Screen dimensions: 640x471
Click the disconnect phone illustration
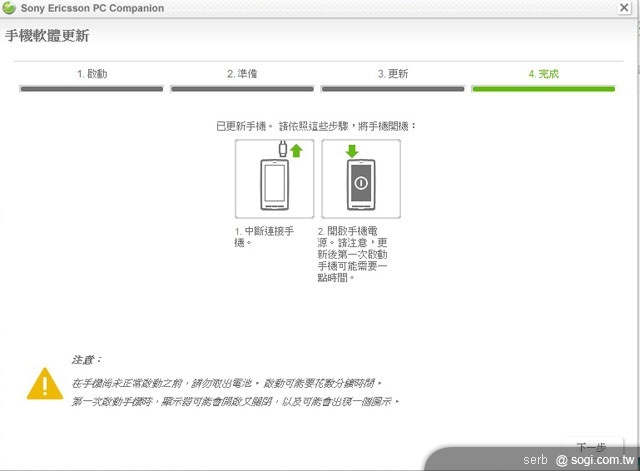pos(274,178)
